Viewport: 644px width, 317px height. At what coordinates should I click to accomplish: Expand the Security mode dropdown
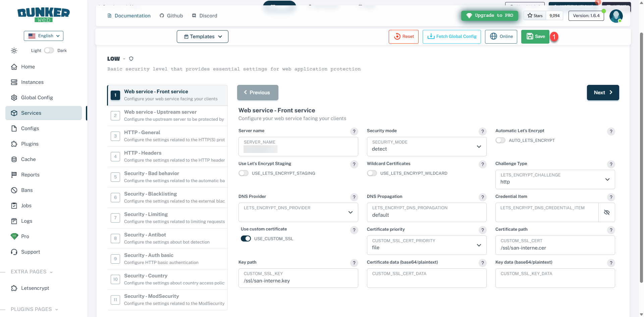(426, 147)
